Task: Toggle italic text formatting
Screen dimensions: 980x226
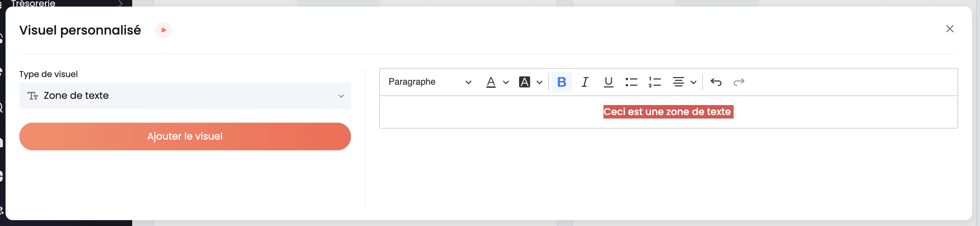Action: tap(585, 82)
